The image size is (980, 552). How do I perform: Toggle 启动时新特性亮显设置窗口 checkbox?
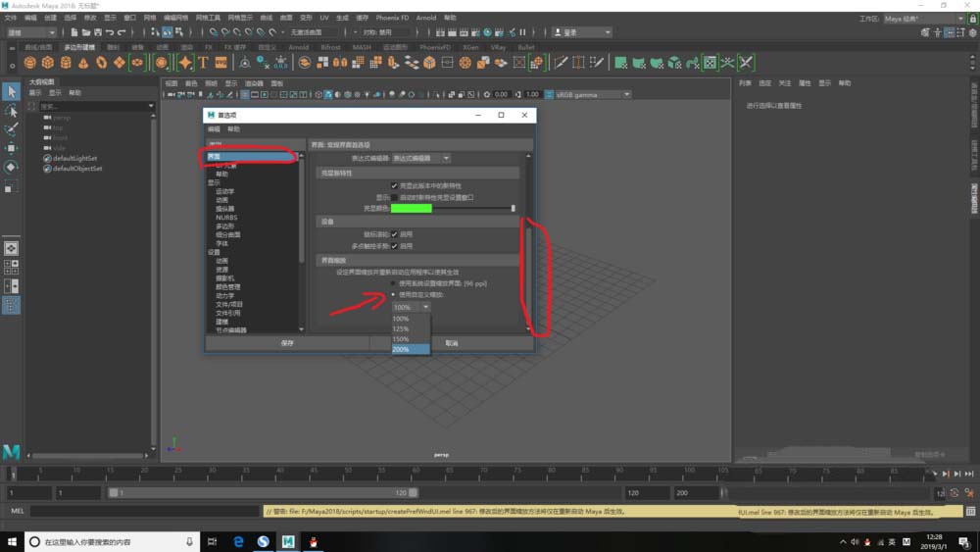pos(394,197)
